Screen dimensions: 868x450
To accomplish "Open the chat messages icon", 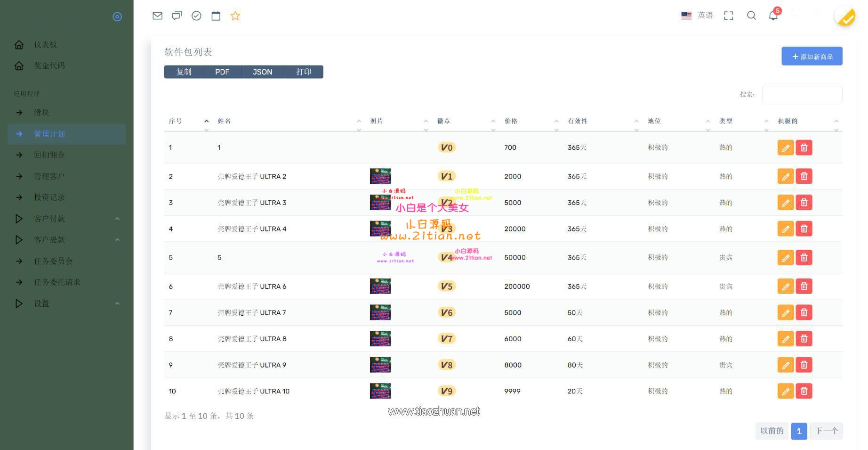I will pos(177,16).
